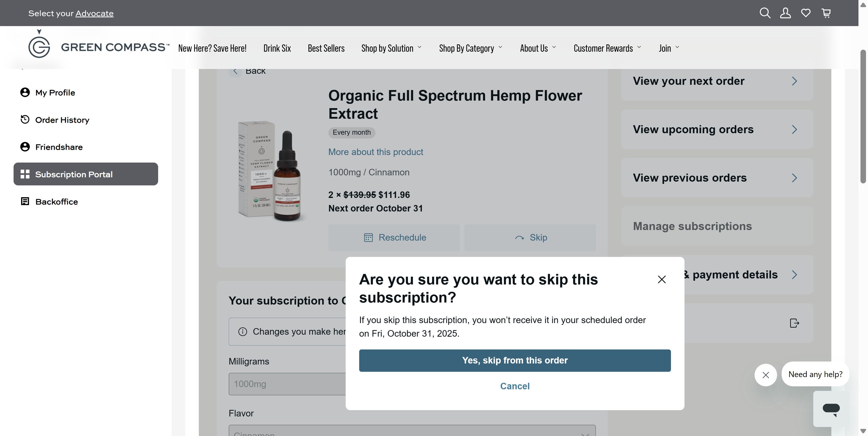Click the Advocate link
The height and width of the screenshot is (436, 868).
pos(94,14)
